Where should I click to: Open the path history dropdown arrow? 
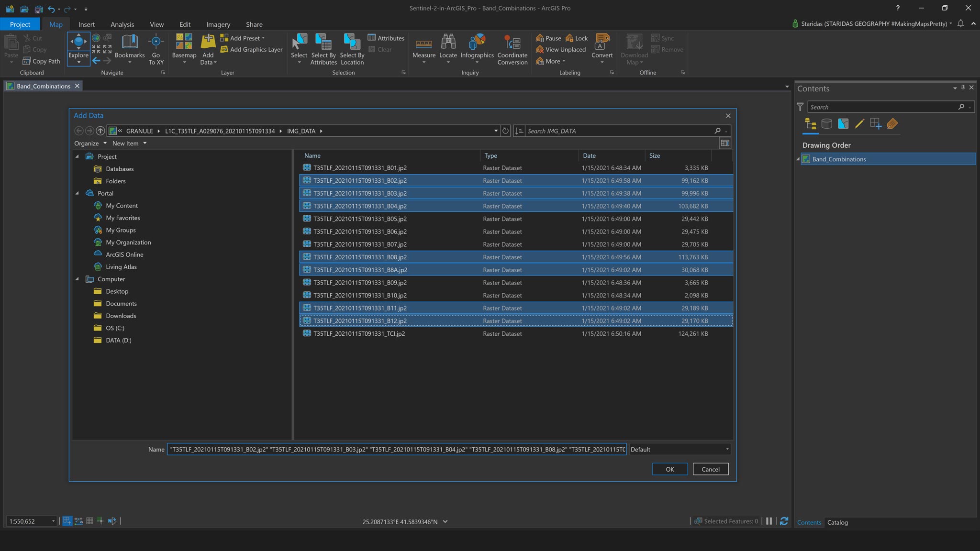tap(496, 131)
